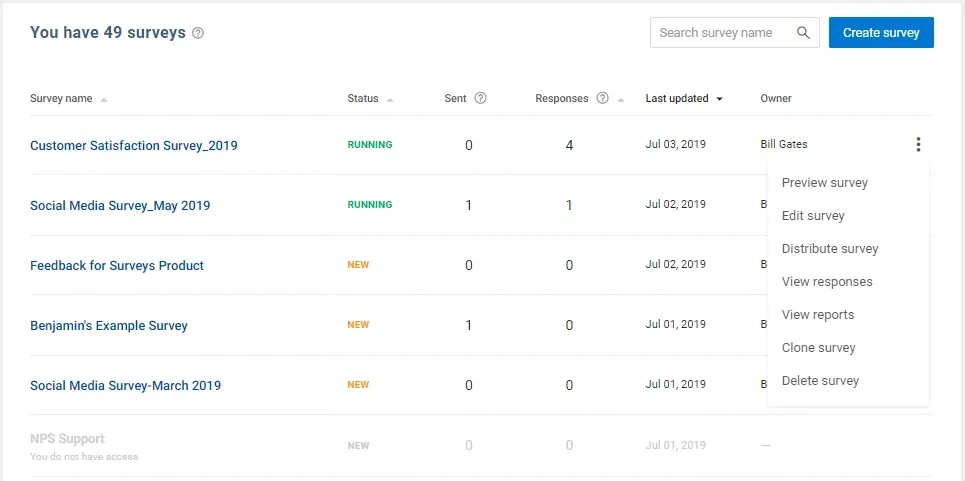
Task: Click "You do not have access" note
Action: [x=84, y=457]
